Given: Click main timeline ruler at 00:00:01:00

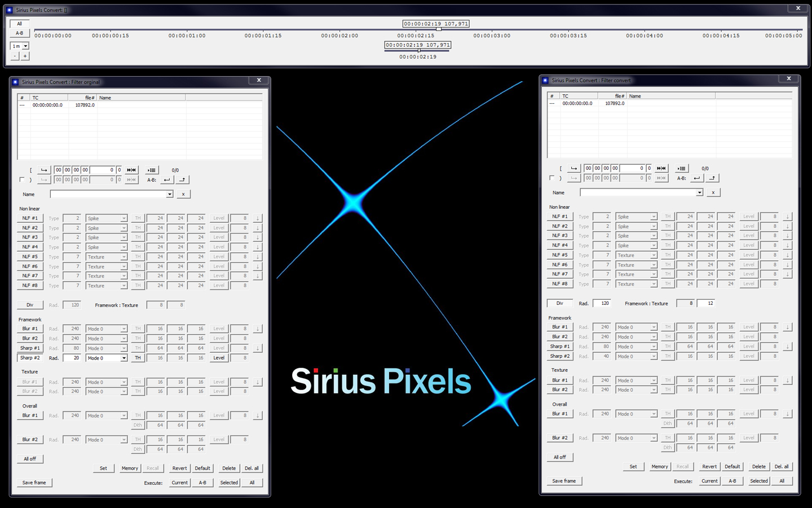Looking at the screenshot, I should pos(187,36).
